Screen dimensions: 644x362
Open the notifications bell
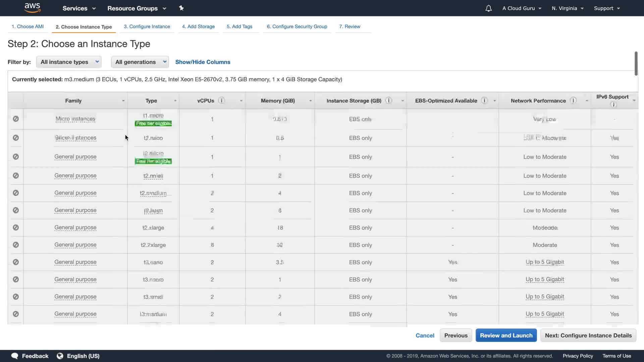pyautogui.click(x=488, y=8)
